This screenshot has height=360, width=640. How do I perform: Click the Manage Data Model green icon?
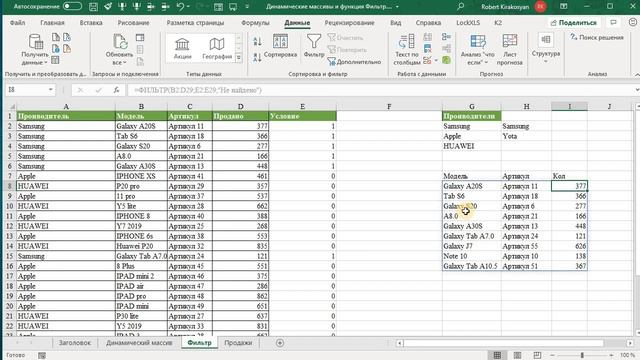pyautogui.click(x=446, y=60)
